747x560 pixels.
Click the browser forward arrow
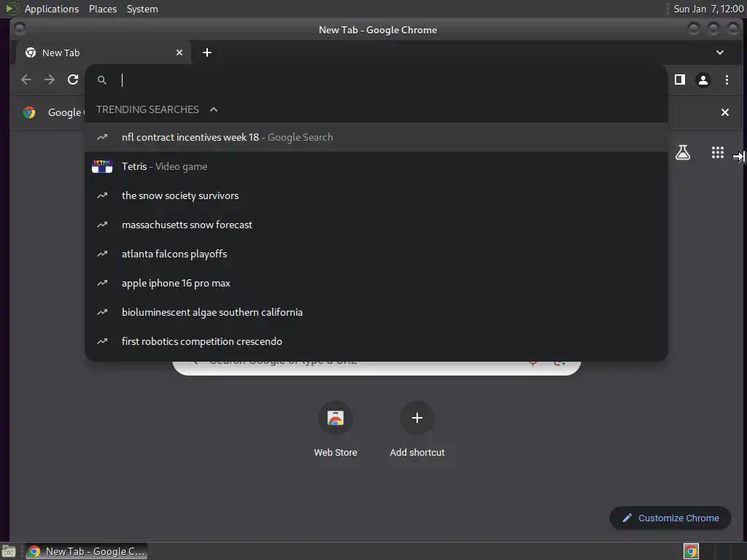pos(50,79)
